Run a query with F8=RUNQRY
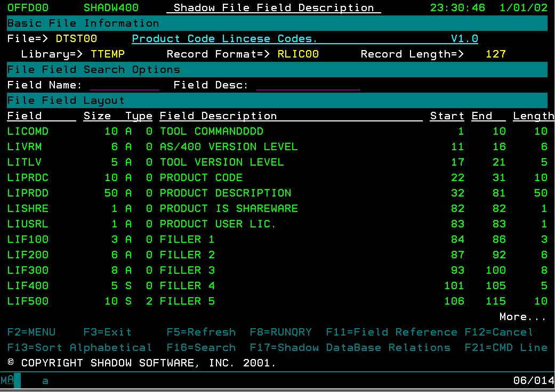 (x=280, y=332)
